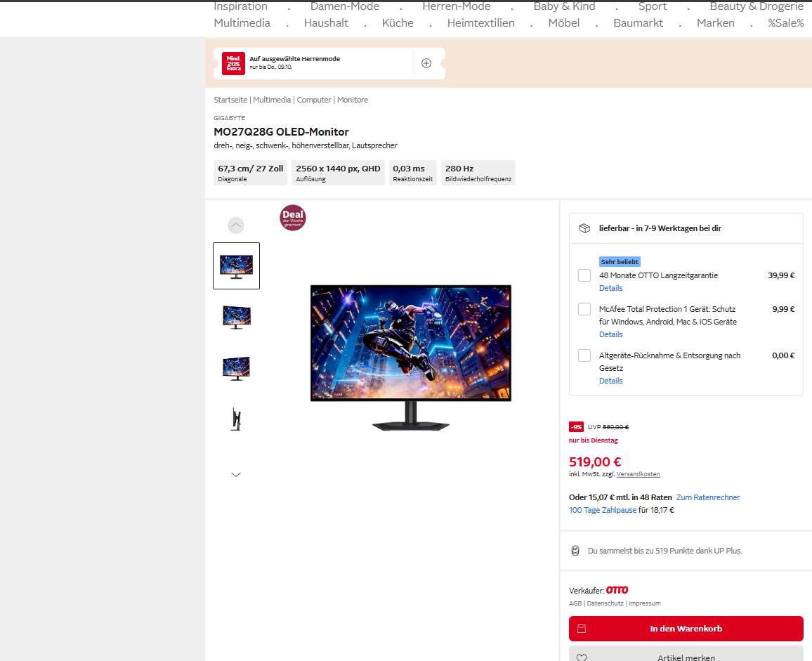Open Details for OTTO Langzeitgarantie

click(610, 288)
